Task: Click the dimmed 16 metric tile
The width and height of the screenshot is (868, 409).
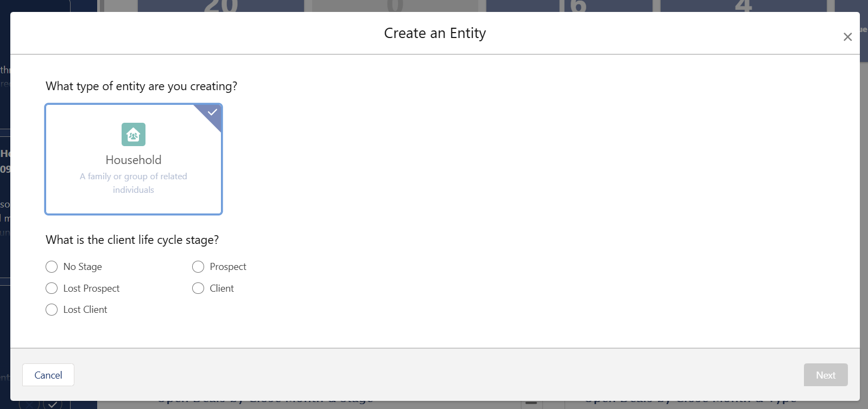Action: [572, 6]
